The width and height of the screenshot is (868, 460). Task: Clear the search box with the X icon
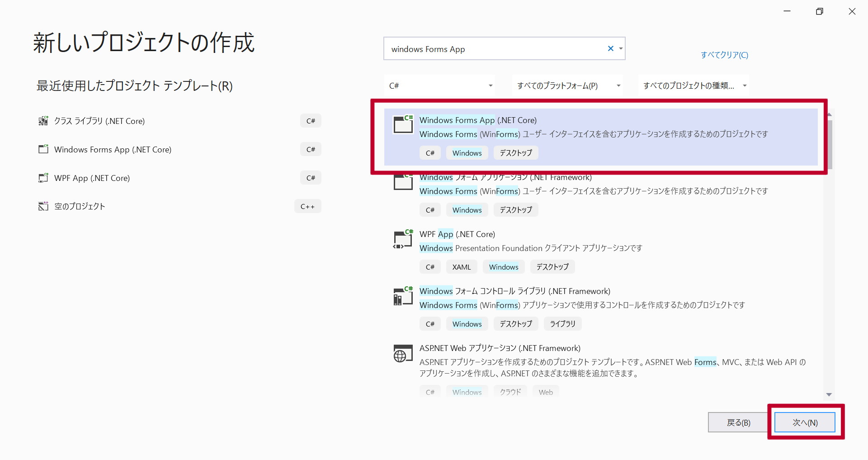click(x=610, y=48)
